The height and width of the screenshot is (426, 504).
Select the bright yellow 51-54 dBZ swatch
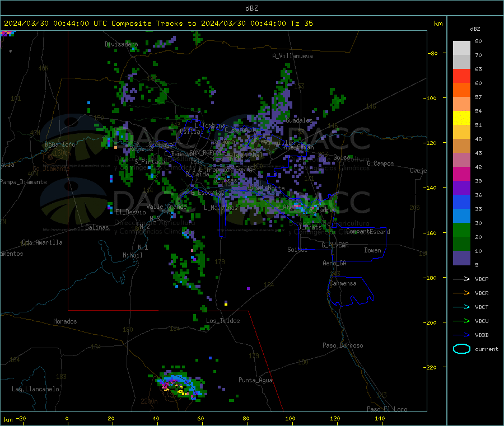461,118
